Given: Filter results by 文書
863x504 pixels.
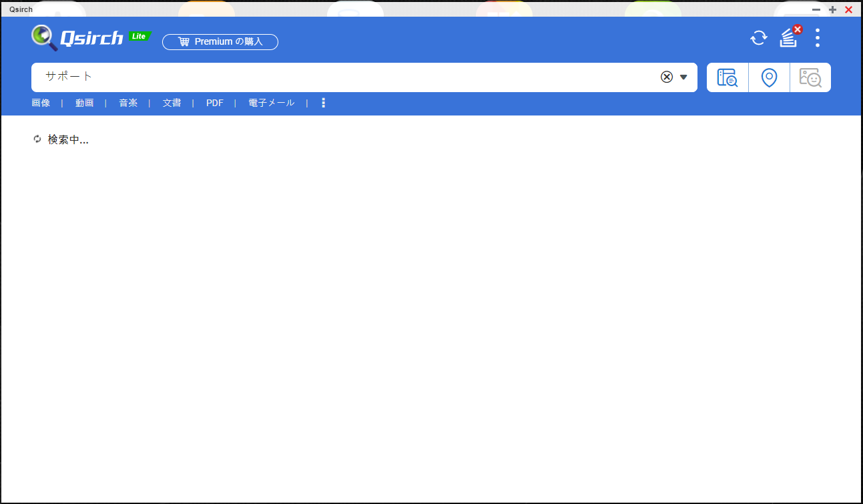Looking at the screenshot, I should [x=172, y=103].
